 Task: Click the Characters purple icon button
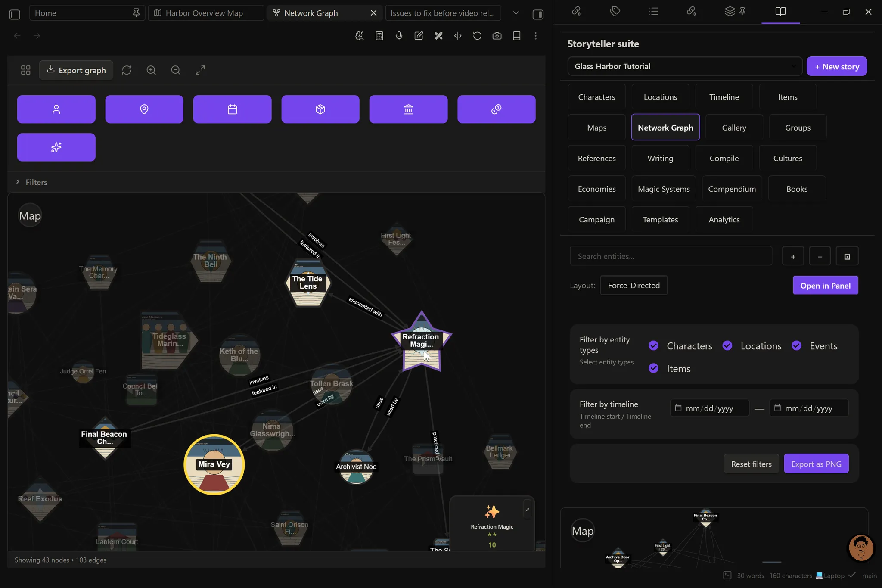56,109
